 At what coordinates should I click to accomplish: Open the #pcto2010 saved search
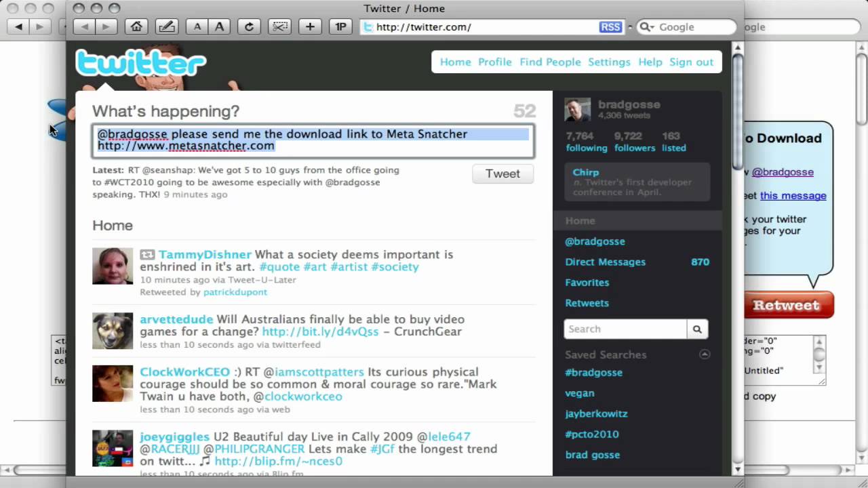pyautogui.click(x=592, y=434)
